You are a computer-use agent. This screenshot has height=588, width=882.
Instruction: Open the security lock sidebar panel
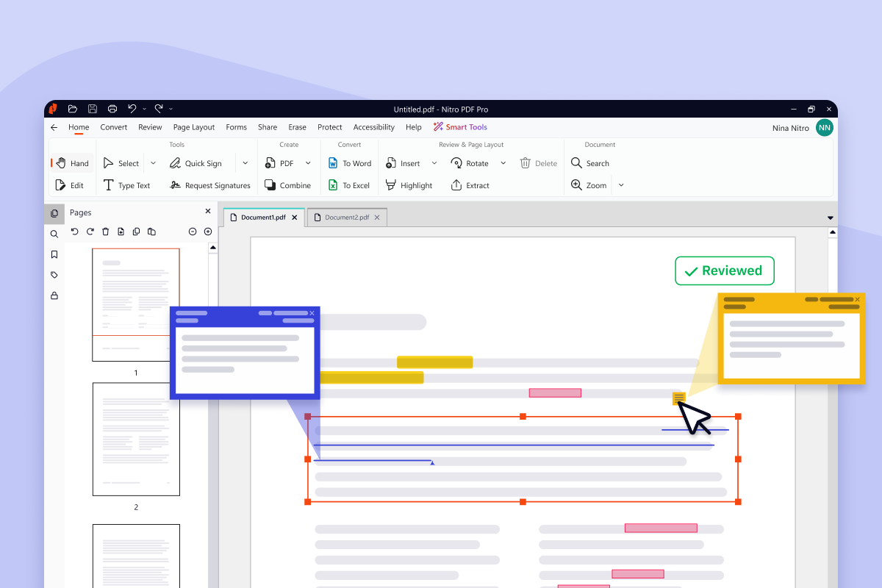54,295
